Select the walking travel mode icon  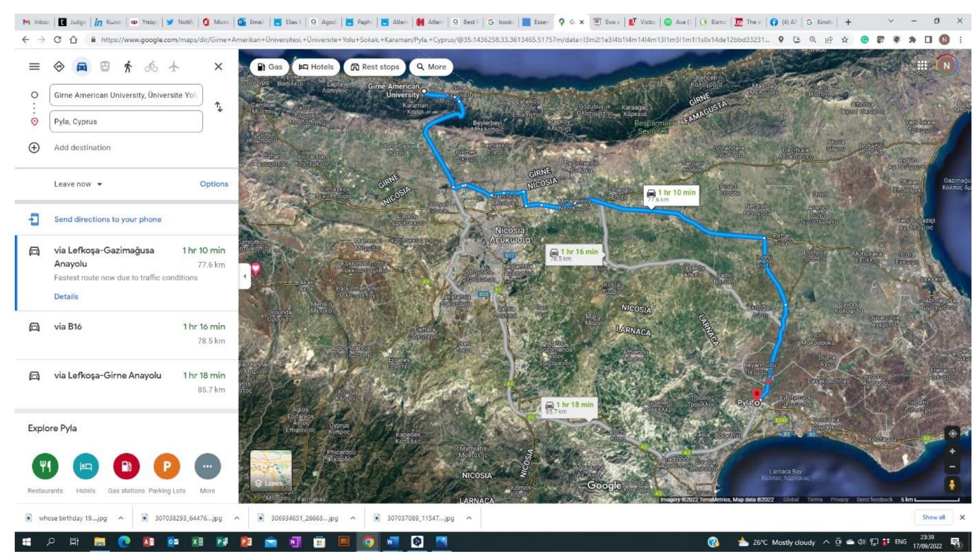click(x=128, y=67)
